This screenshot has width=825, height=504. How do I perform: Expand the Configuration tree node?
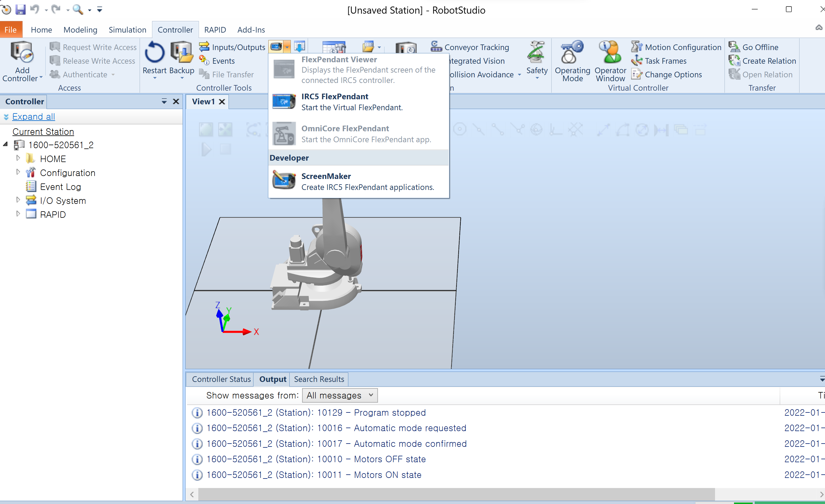(18, 172)
